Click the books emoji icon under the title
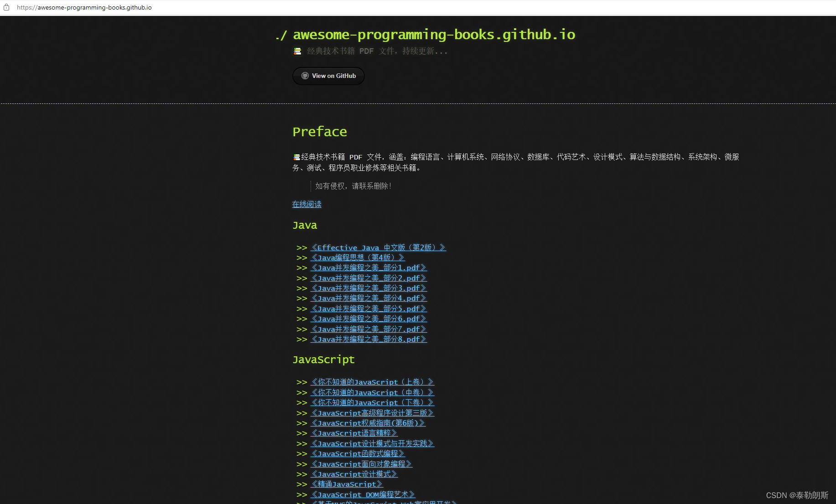The width and height of the screenshot is (836, 504). tap(297, 51)
